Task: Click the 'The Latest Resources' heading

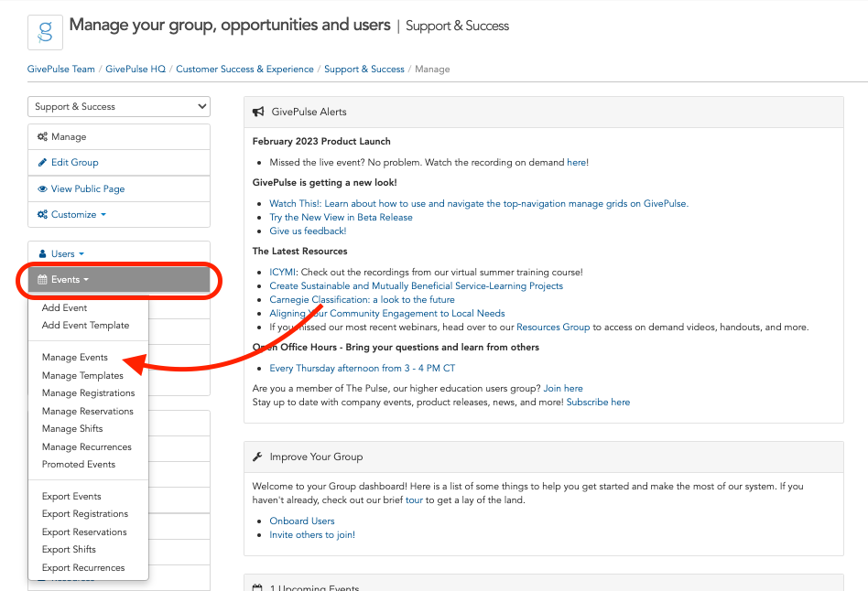Action: pyautogui.click(x=299, y=252)
